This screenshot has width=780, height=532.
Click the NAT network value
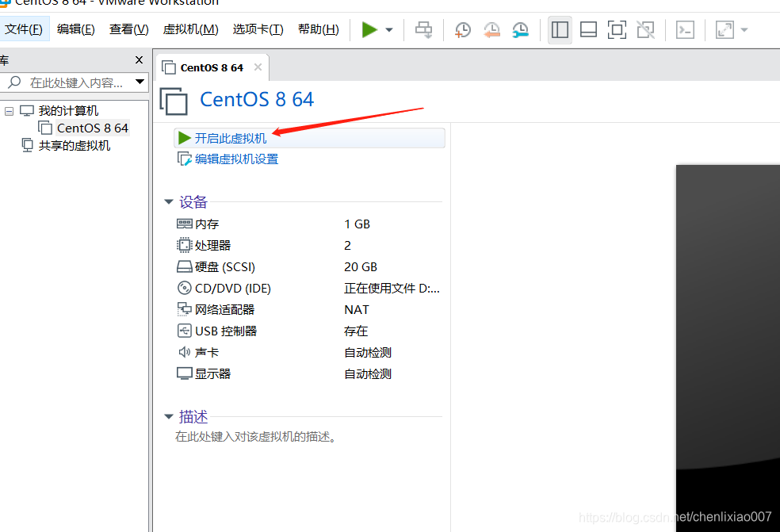pyautogui.click(x=357, y=309)
